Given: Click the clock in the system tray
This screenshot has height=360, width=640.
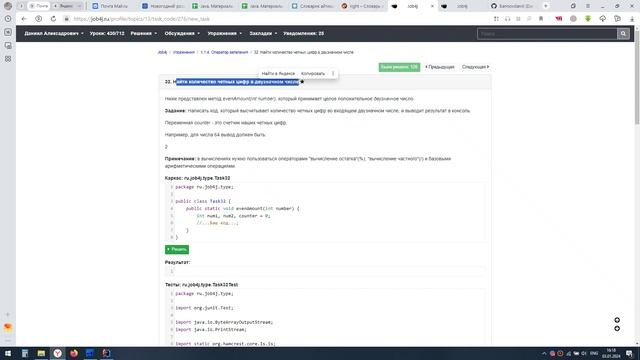Looking at the screenshot, I should (611, 353).
